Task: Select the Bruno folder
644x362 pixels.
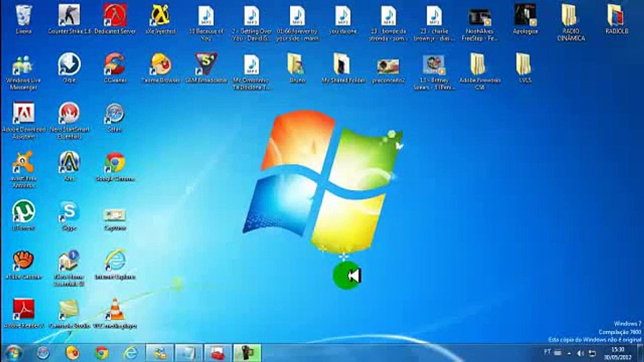Action: 297,68
